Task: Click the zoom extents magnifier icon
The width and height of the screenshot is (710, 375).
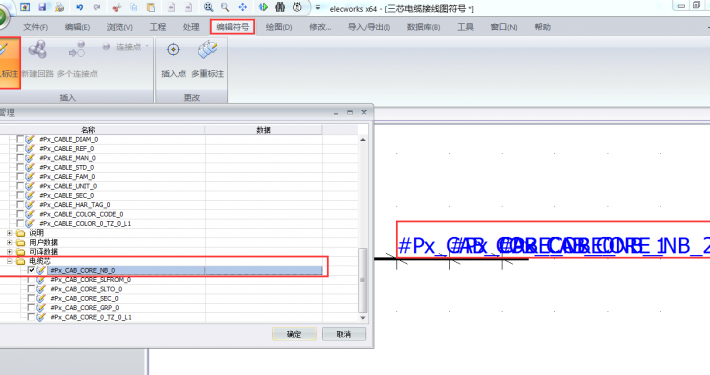Action: (x=208, y=7)
